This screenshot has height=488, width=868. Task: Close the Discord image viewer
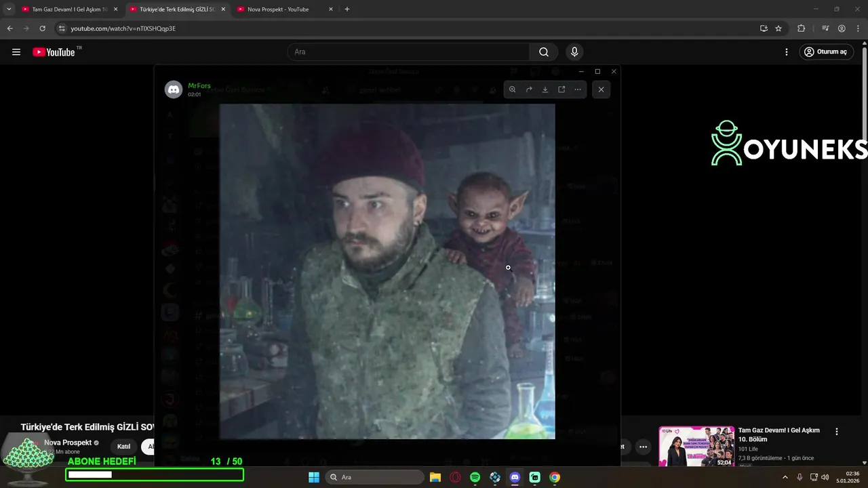pos(601,89)
